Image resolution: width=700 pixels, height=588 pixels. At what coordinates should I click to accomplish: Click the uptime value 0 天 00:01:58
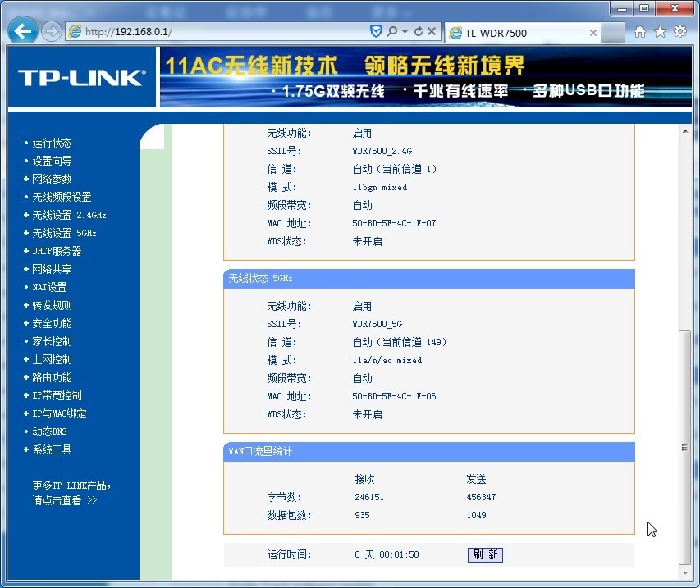387,554
